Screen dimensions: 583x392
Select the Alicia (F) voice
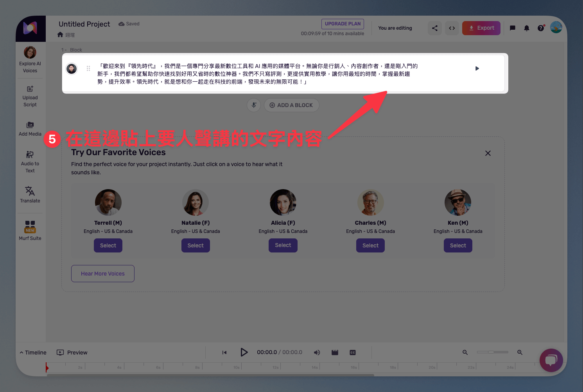(283, 245)
